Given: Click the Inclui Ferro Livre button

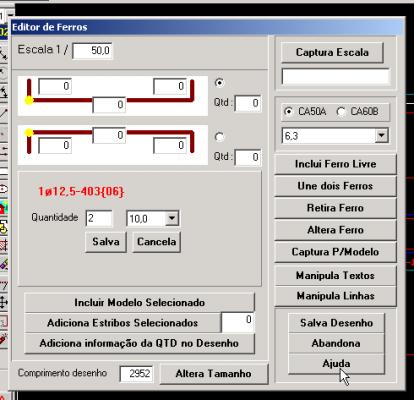Looking at the screenshot, I should 335,164.
